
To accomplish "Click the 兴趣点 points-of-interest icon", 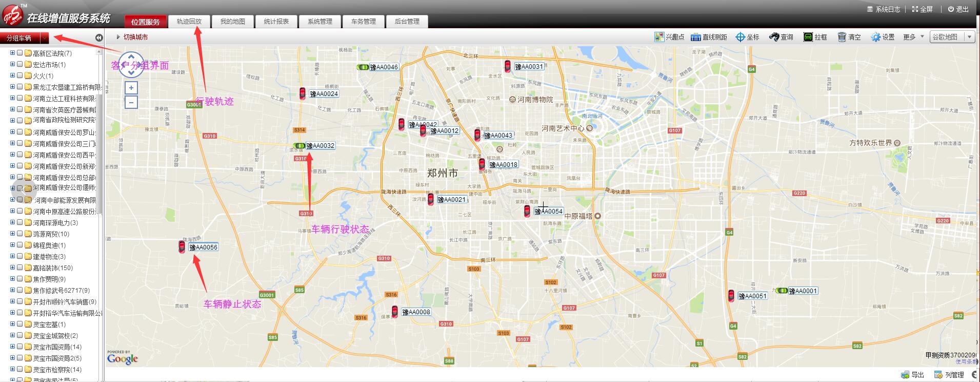I will click(659, 37).
